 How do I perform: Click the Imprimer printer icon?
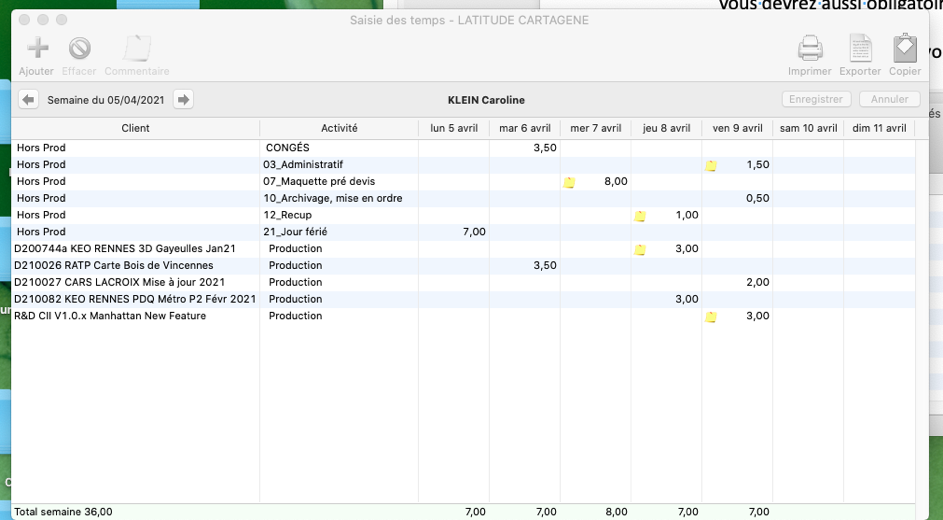809,48
